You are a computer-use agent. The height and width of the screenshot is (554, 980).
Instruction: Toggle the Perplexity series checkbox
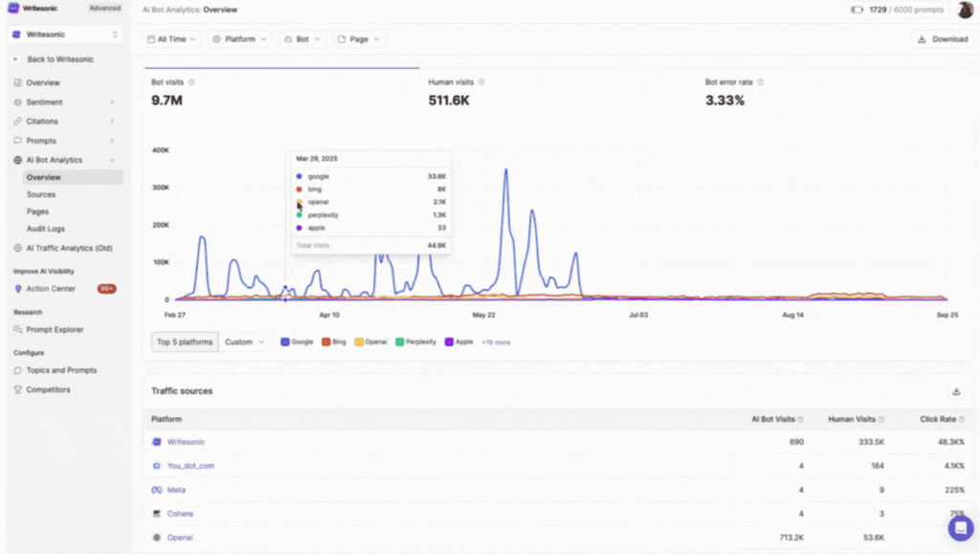(399, 342)
